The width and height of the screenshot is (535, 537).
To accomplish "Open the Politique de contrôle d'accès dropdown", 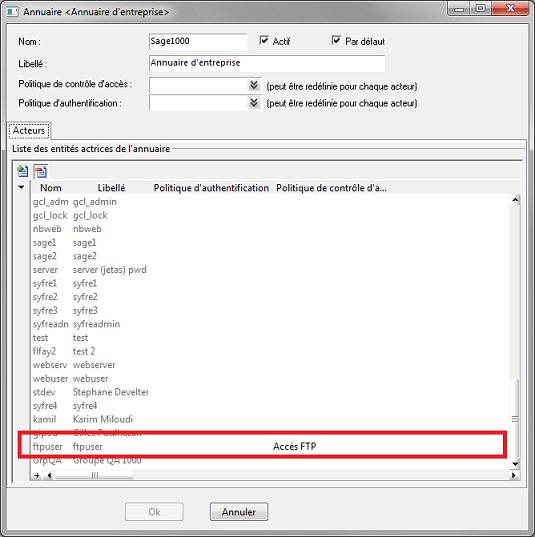I will click(253, 85).
